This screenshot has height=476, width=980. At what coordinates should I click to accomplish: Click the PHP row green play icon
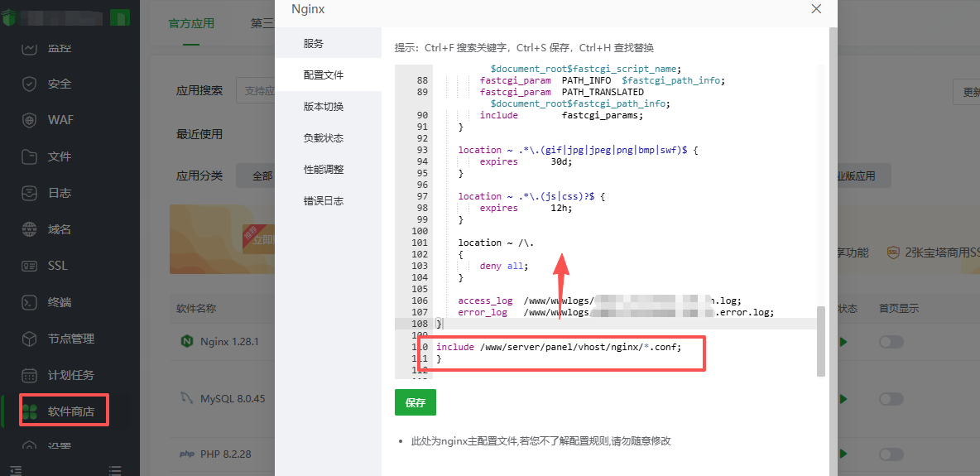pyautogui.click(x=843, y=454)
